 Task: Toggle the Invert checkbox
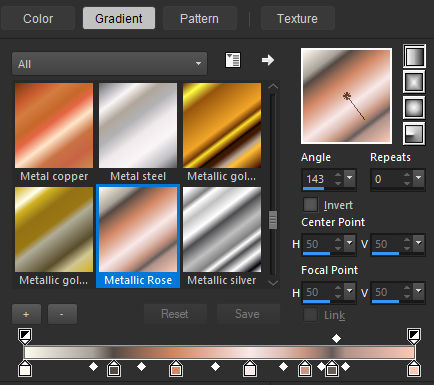click(310, 204)
